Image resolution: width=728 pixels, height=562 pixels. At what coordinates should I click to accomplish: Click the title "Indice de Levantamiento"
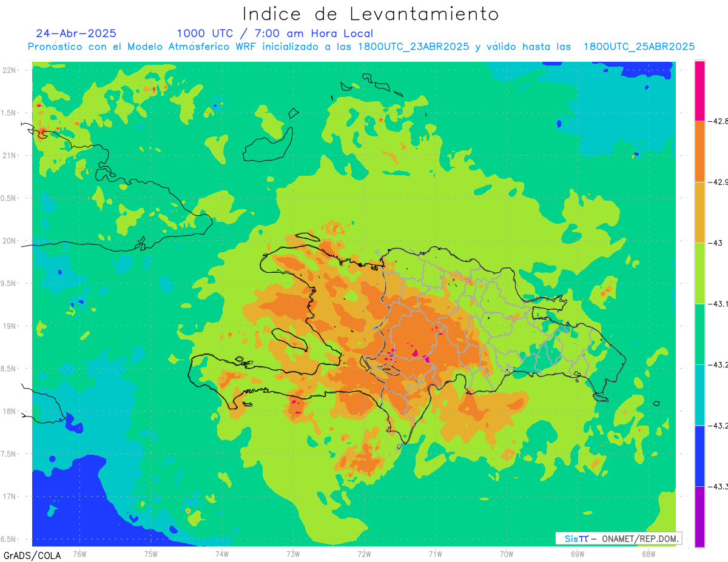[371, 14]
